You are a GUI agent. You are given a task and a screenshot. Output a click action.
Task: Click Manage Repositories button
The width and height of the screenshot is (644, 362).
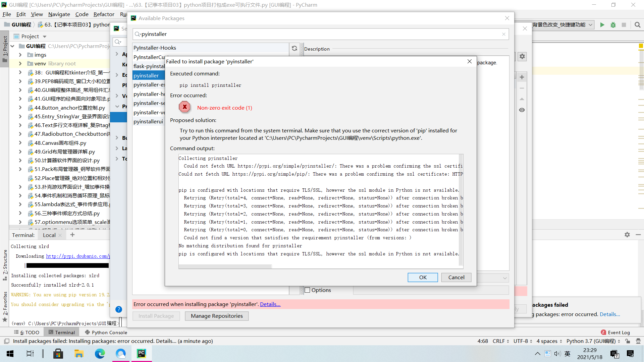click(217, 316)
